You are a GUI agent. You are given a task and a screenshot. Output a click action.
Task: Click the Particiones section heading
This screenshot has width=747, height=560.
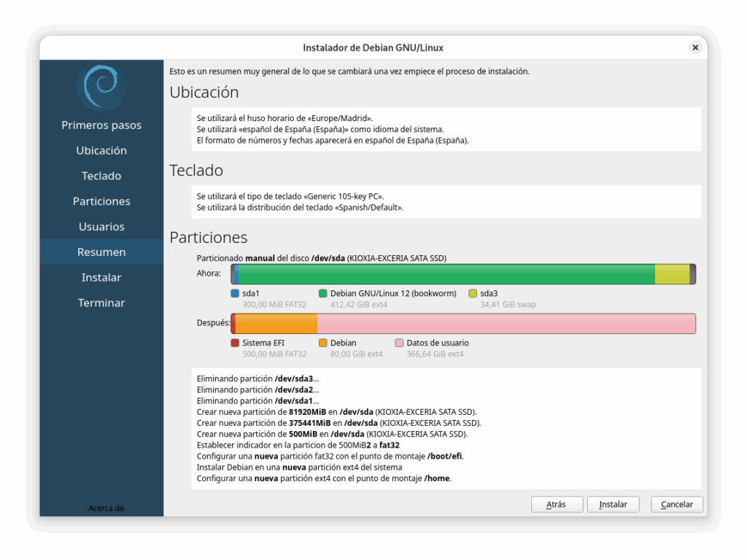[209, 238]
